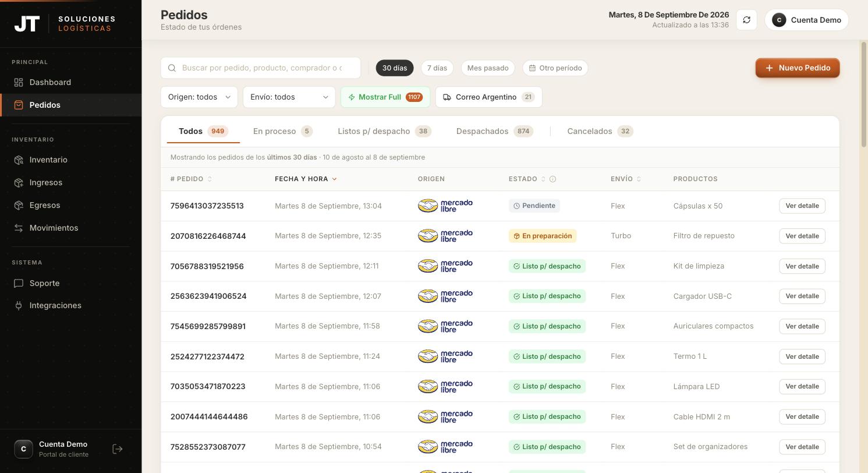Switch to the En proceso tab
868x473 pixels.
coord(283,131)
